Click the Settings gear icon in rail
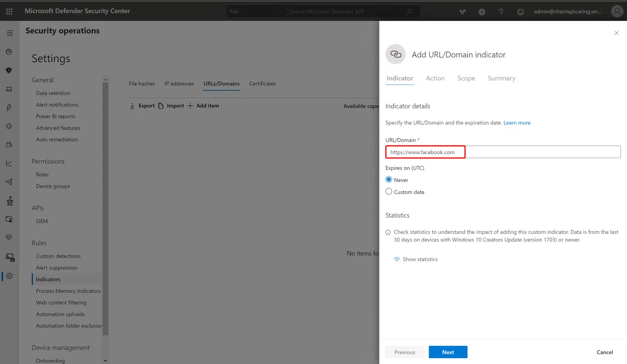The width and height of the screenshot is (627, 364). coord(9,276)
